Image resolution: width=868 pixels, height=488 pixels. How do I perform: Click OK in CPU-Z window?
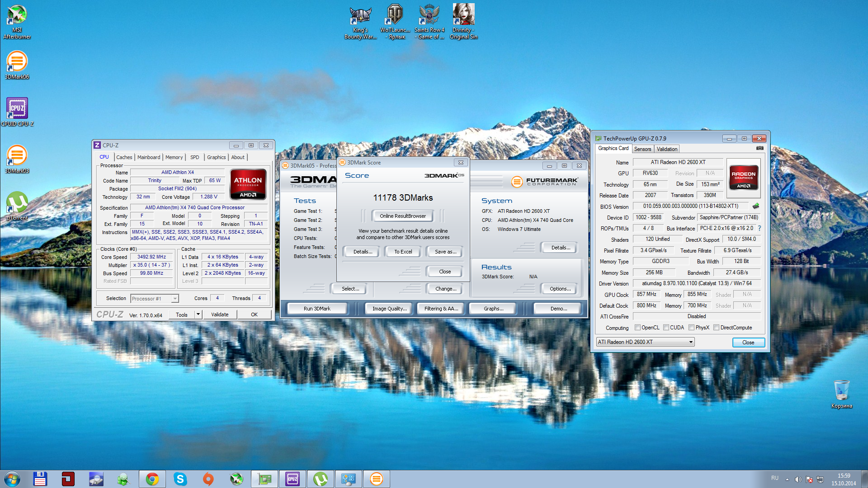[254, 314]
